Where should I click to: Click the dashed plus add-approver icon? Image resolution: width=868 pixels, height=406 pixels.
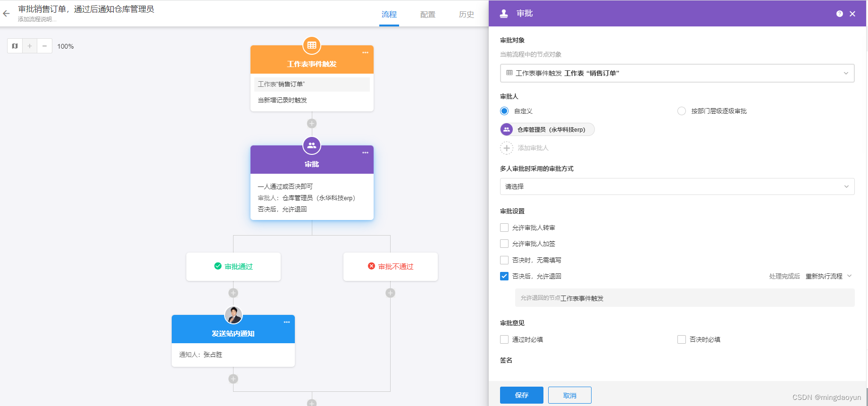pos(507,148)
